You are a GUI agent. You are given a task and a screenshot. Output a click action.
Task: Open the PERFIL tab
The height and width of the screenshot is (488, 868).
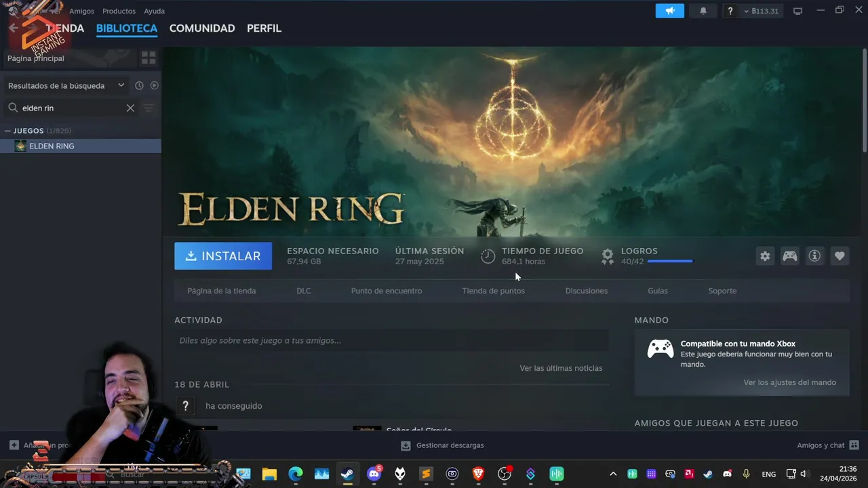click(x=264, y=28)
